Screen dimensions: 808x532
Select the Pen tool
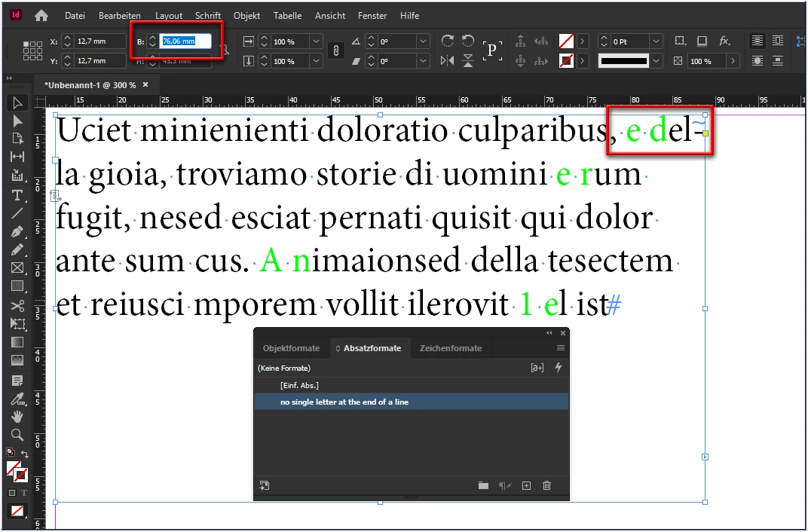point(17,231)
